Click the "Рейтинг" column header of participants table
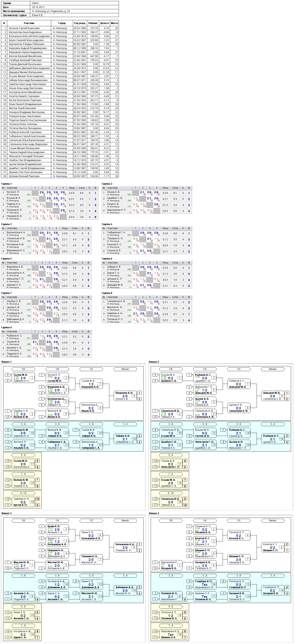The height and width of the screenshot is (644, 295). pos(93,23)
